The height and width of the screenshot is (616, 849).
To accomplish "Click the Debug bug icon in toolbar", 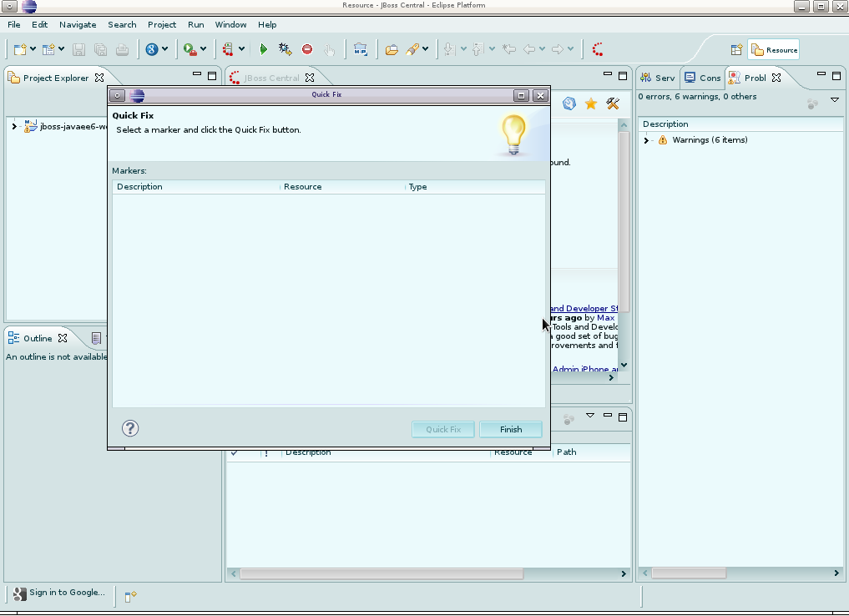I will pyautogui.click(x=285, y=50).
